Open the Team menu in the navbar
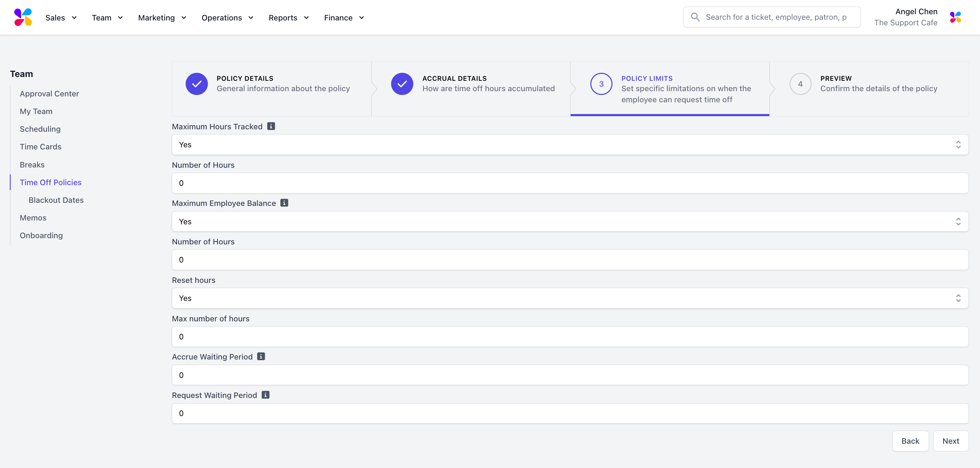The image size is (980, 468). coord(108,17)
